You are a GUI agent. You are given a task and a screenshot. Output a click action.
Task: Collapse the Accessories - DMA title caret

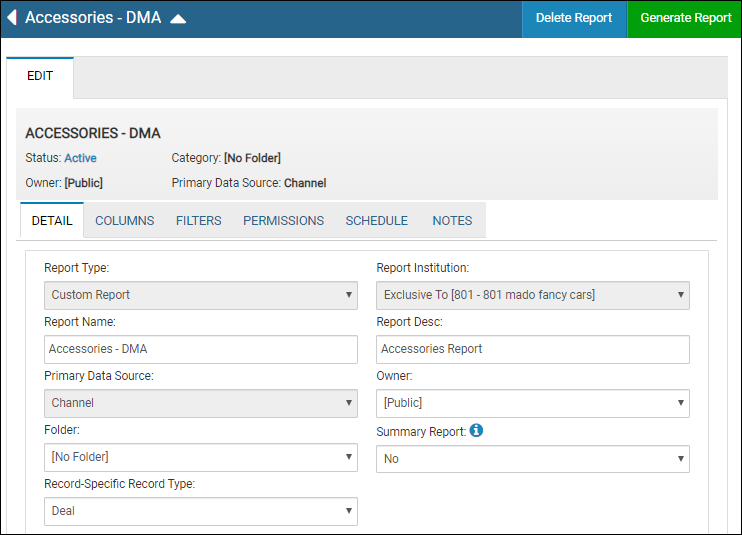point(178,19)
